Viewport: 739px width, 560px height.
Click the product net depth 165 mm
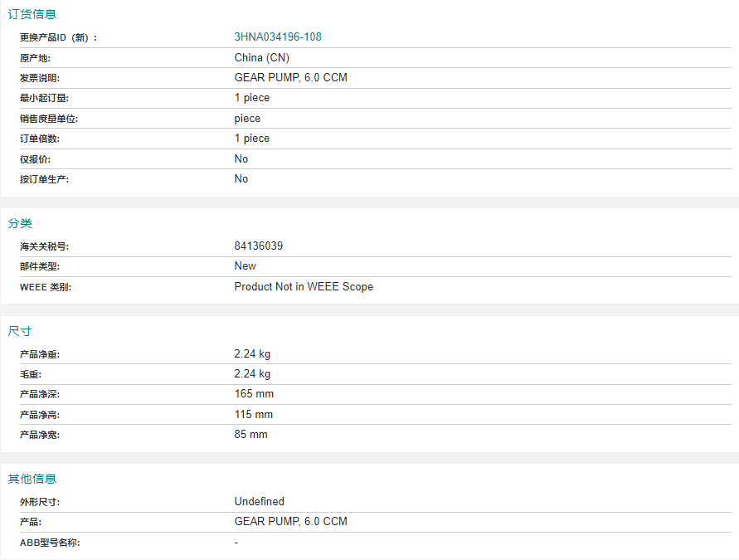tap(254, 393)
